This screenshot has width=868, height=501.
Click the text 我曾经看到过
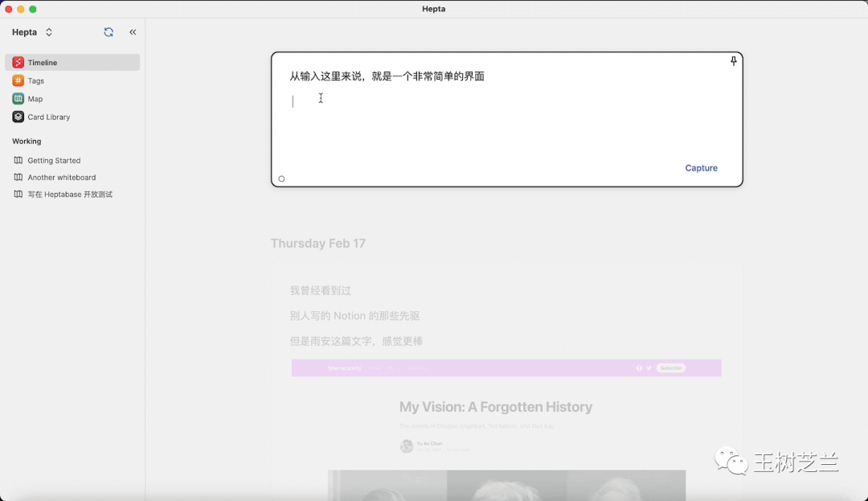[x=321, y=290]
